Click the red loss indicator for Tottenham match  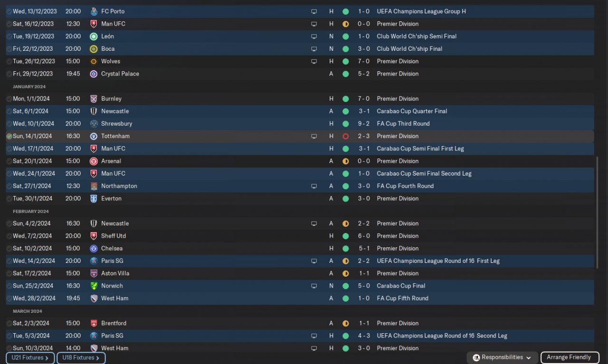[345, 136]
